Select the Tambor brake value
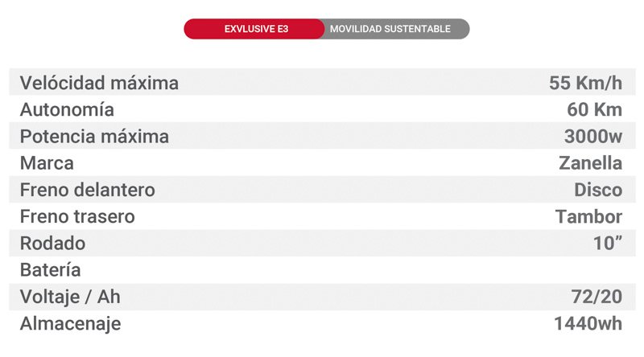644x357 pixels. pyautogui.click(x=588, y=217)
